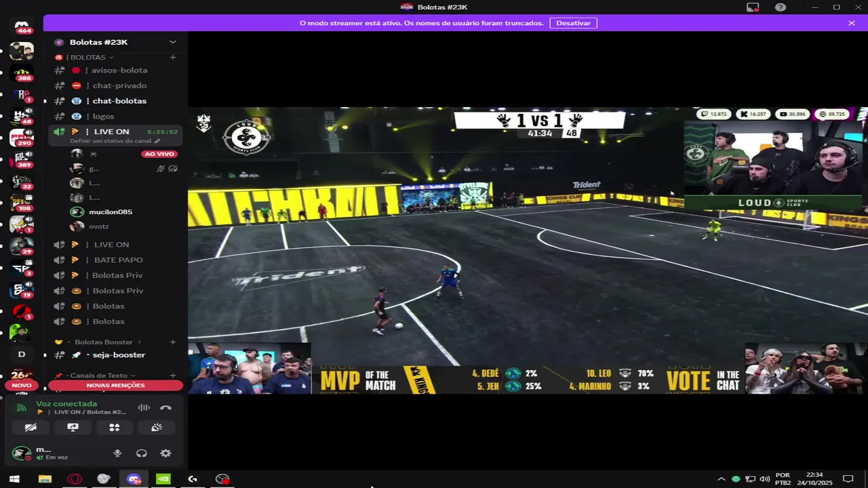Click Definir um status do canal
Viewport: 868px width, 488px height.
click(x=111, y=141)
